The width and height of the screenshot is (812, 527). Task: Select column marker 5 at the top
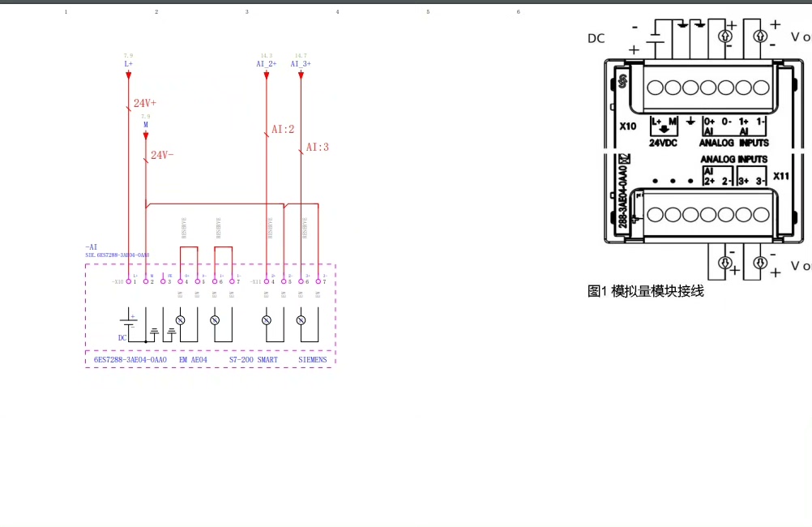pyautogui.click(x=428, y=11)
